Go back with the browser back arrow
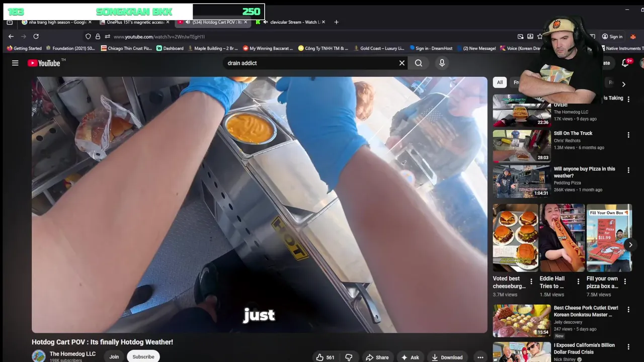This screenshot has height=362, width=644. 11,36
